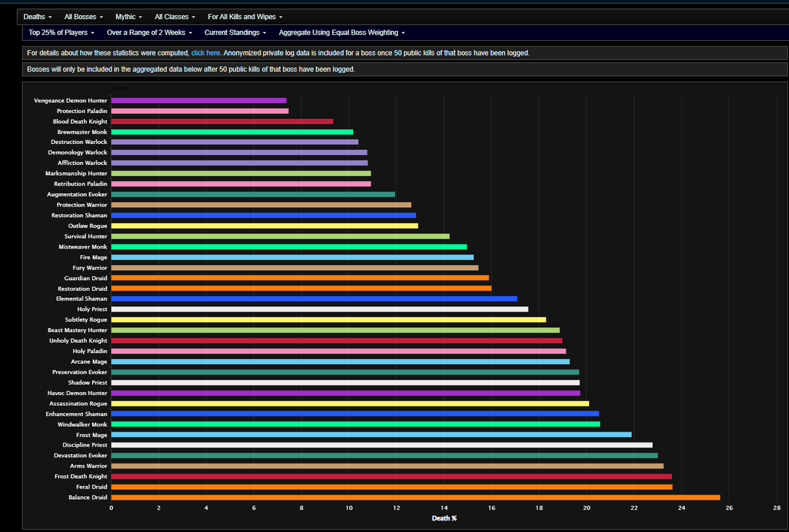This screenshot has width=789, height=532.
Task: Select the 'Frost Mage' axis label
Action: (x=92, y=435)
